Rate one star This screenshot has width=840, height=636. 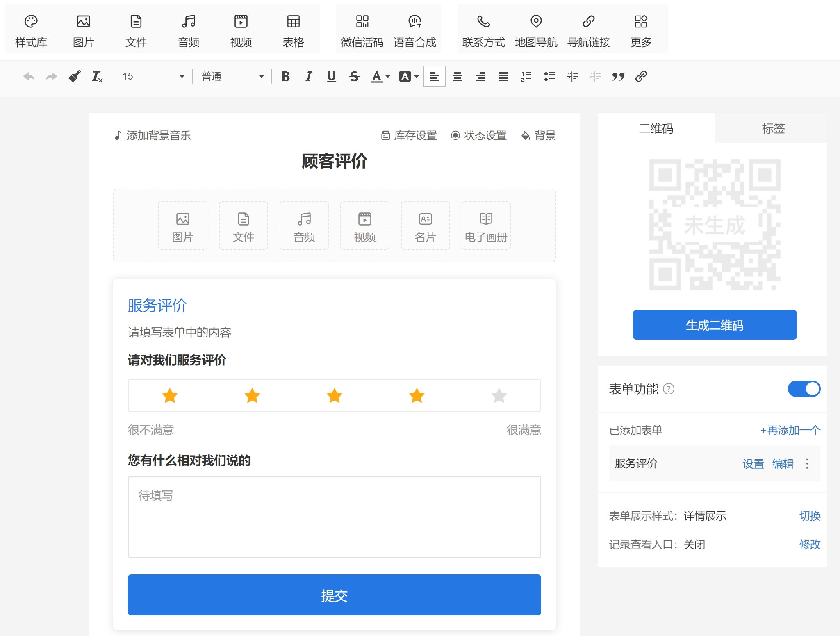pyautogui.click(x=170, y=396)
